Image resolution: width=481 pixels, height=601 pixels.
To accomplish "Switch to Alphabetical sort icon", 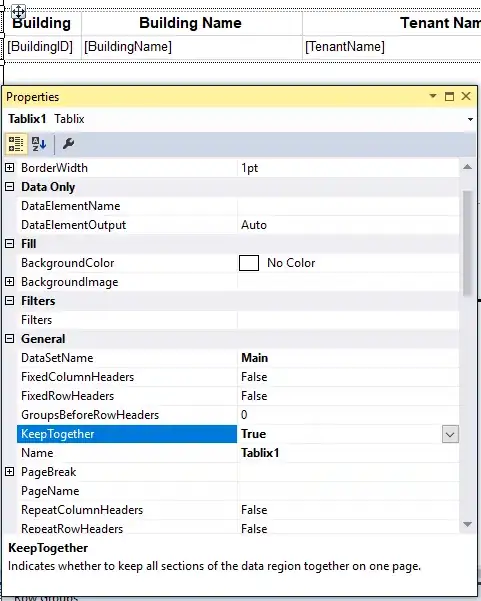I will tap(39, 144).
